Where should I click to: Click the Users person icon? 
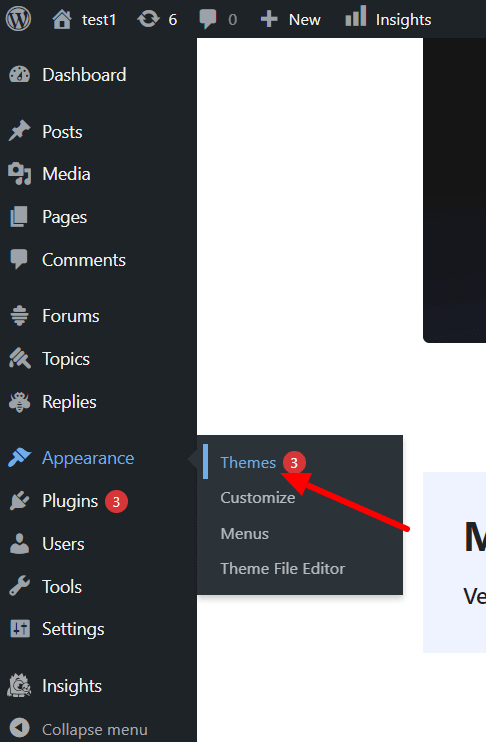pyautogui.click(x=19, y=544)
